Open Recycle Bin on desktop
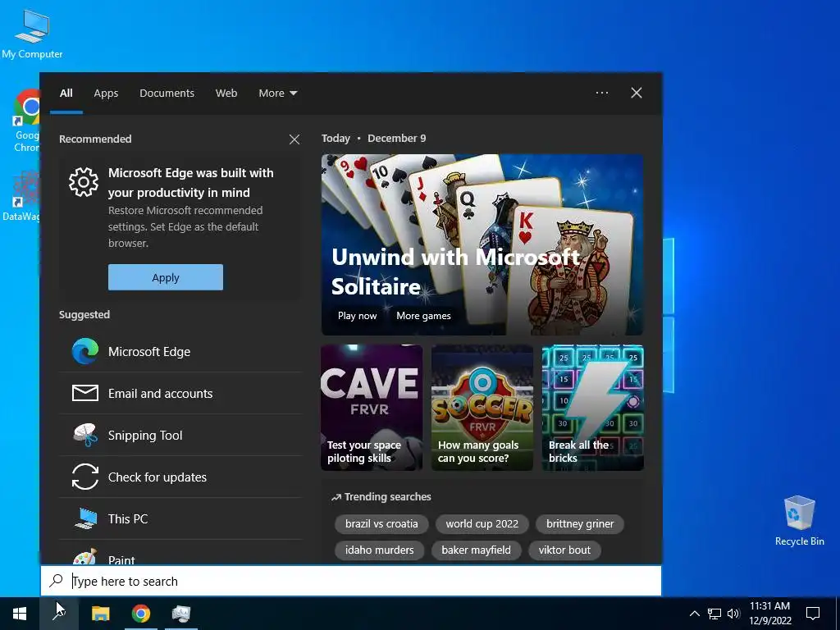The height and width of the screenshot is (630, 840). click(x=799, y=521)
